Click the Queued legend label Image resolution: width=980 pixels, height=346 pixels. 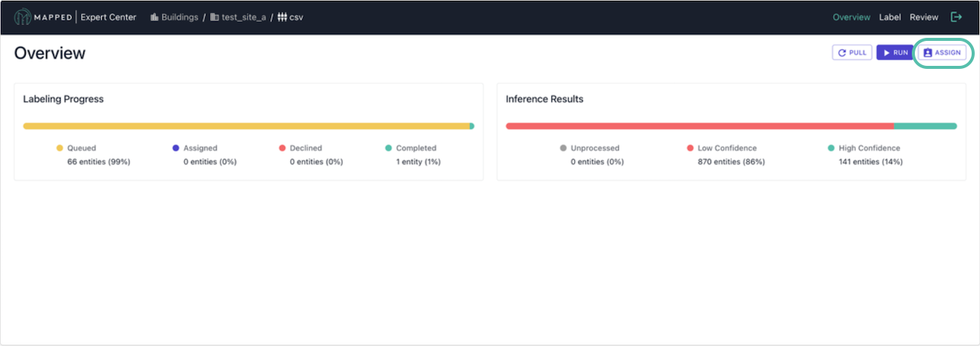(82, 148)
